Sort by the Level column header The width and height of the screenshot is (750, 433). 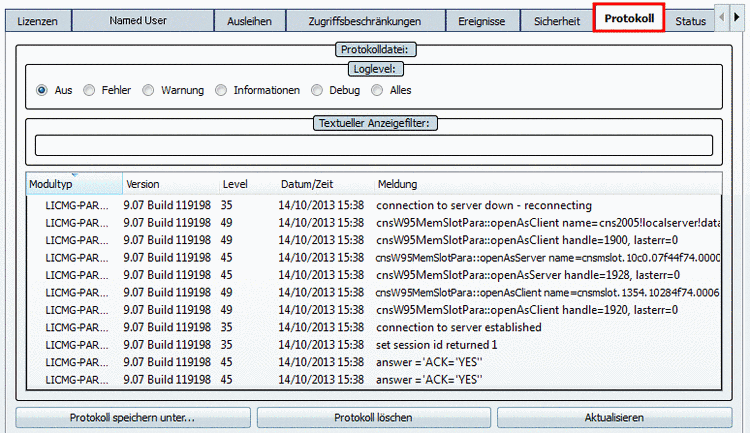[x=248, y=184]
